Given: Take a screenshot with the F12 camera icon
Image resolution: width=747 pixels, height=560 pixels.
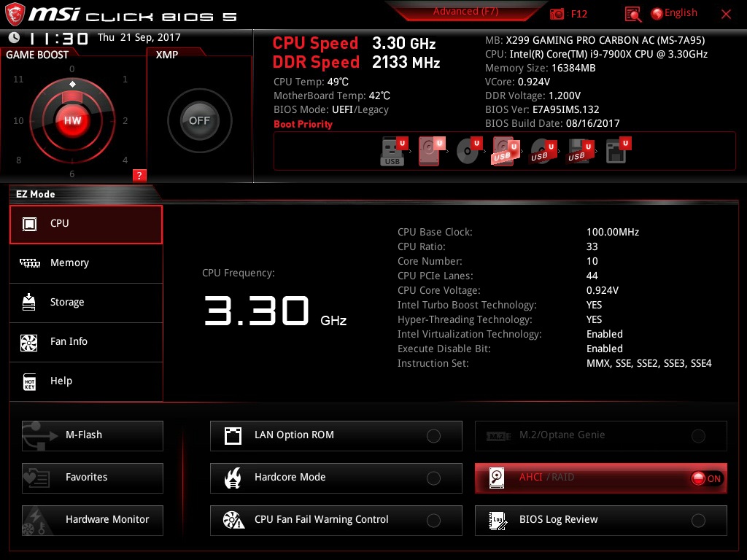Looking at the screenshot, I should click(557, 15).
